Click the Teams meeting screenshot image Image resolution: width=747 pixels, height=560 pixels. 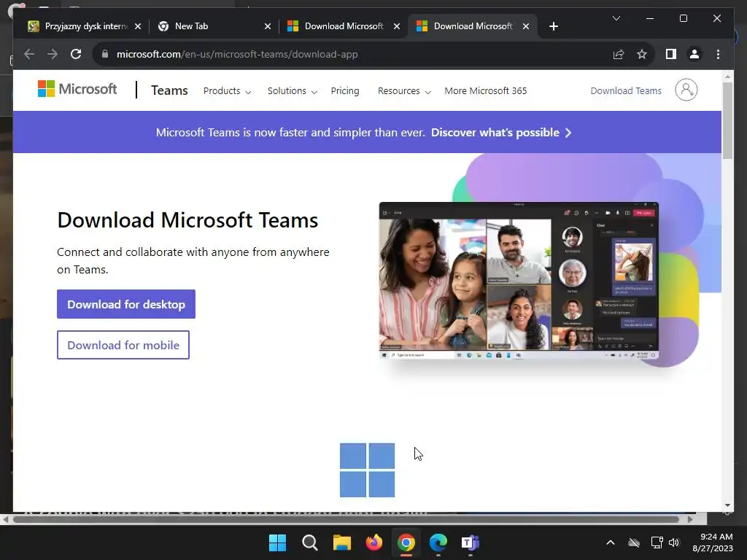[x=519, y=281]
